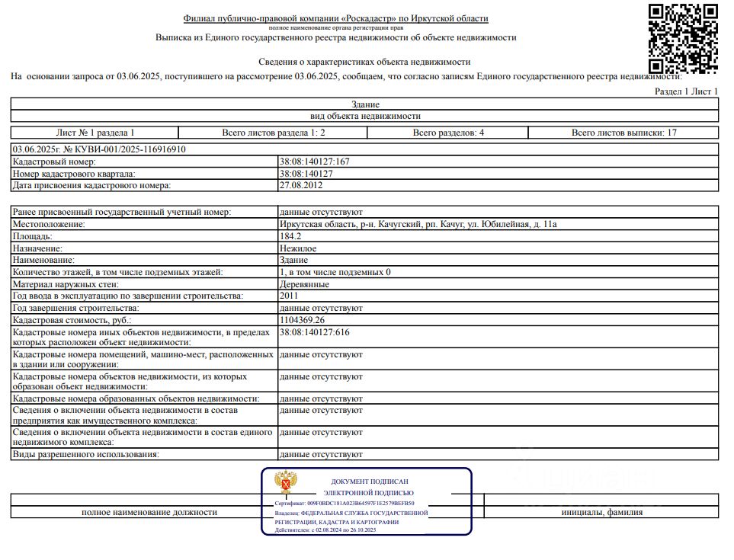The image size is (734, 560).
Task: Click the caption 'инициалы, фамилия'
Action: click(602, 512)
